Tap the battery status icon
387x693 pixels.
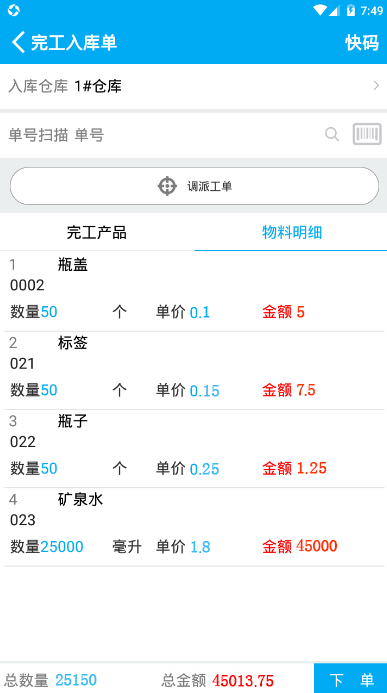point(351,10)
